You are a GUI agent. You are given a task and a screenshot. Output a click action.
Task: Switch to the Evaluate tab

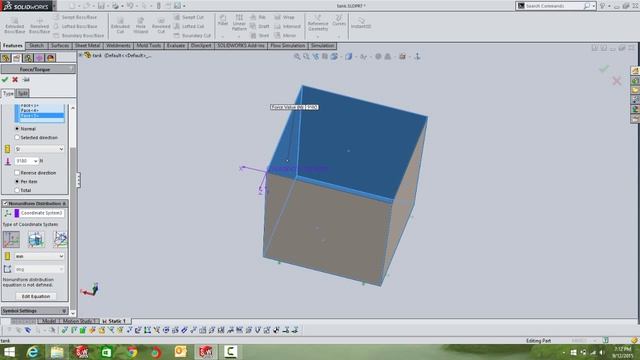(x=176, y=46)
